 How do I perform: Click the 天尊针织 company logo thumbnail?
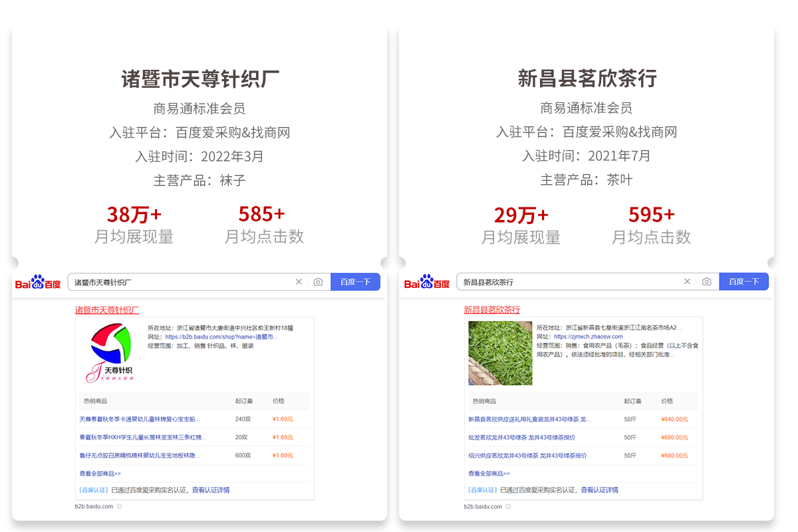[110, 353]
